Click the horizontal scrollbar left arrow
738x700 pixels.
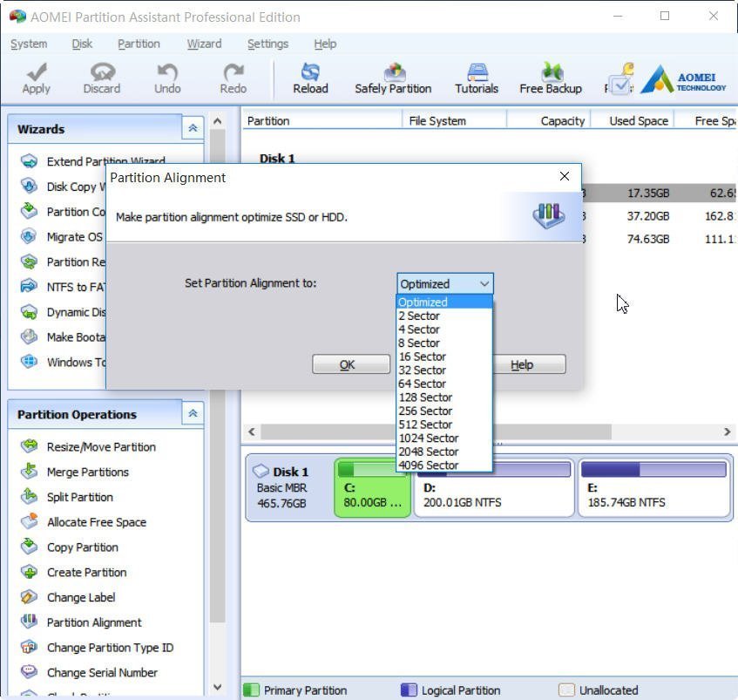click(252, 432)
